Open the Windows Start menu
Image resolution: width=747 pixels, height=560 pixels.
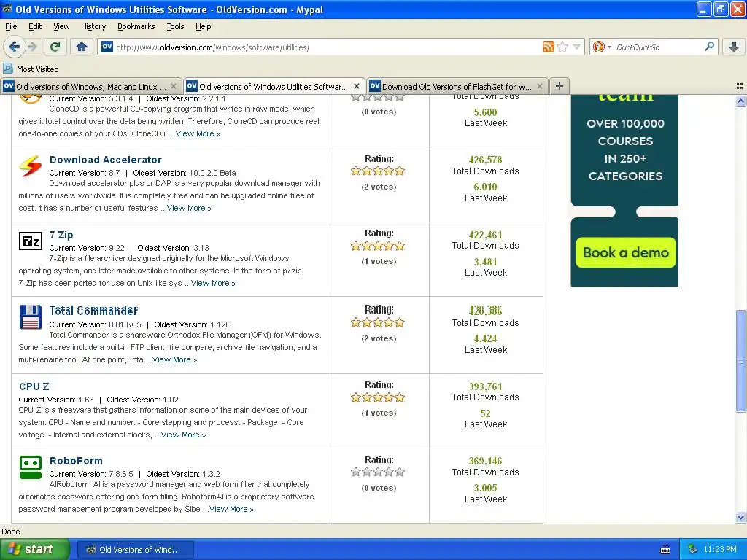point(34,549)
